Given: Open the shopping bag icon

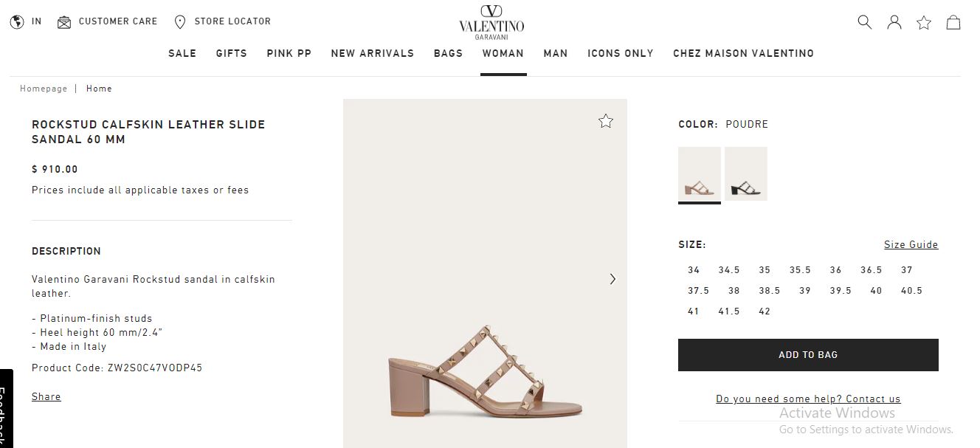Looking at the screenshot, I should coord(953,22).
